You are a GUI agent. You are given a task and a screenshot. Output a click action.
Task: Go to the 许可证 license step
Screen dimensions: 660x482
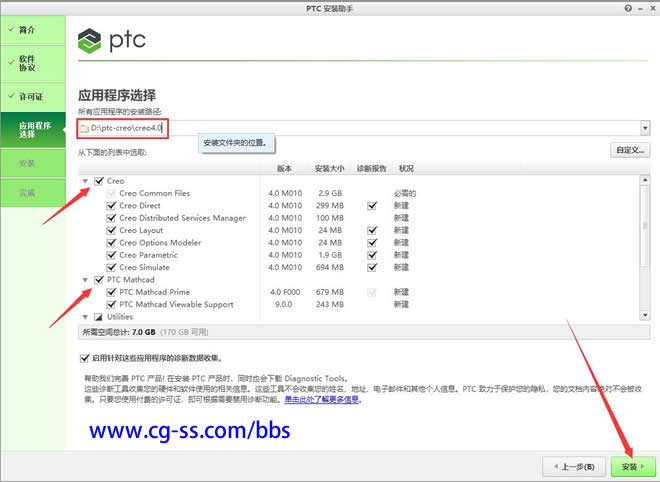coord(33,97)
